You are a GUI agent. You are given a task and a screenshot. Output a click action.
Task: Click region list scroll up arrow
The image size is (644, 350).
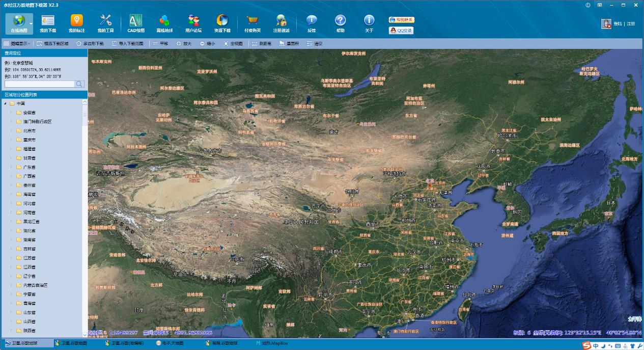[x=85, y=102]
